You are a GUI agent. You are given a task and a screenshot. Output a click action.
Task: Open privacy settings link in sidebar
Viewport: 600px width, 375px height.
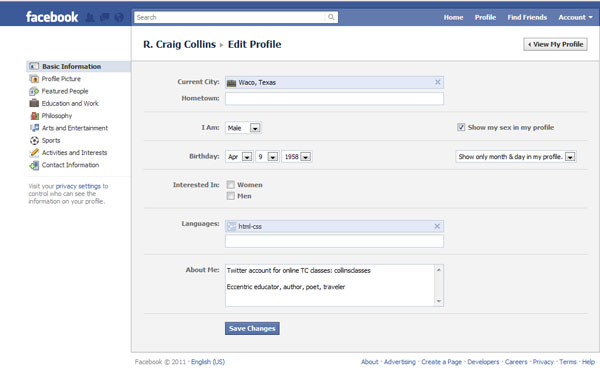click(x=78, y=186)
